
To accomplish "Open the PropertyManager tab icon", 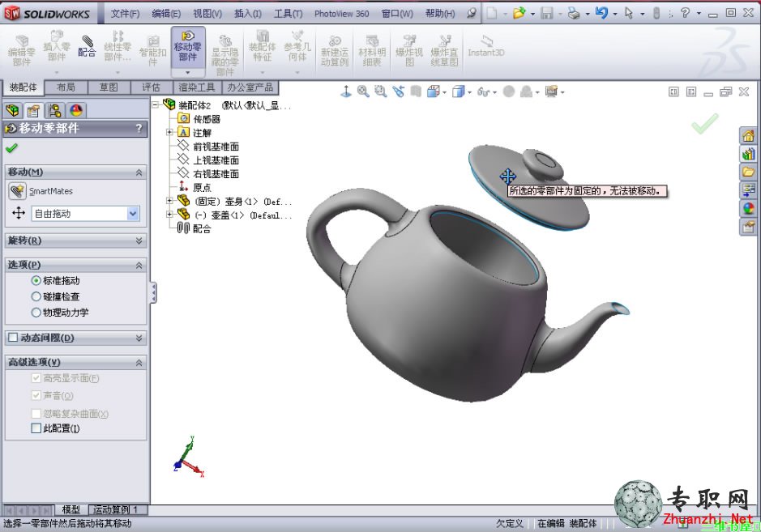I will pyautogui.click(x=33, y=111).
